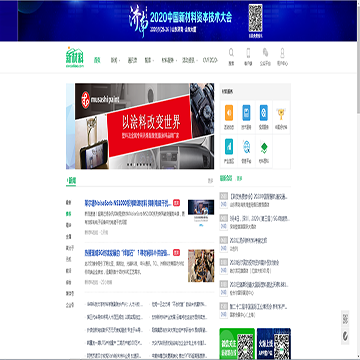Open the orange speaker service icon
360x360 pixels.
[229, 113]
